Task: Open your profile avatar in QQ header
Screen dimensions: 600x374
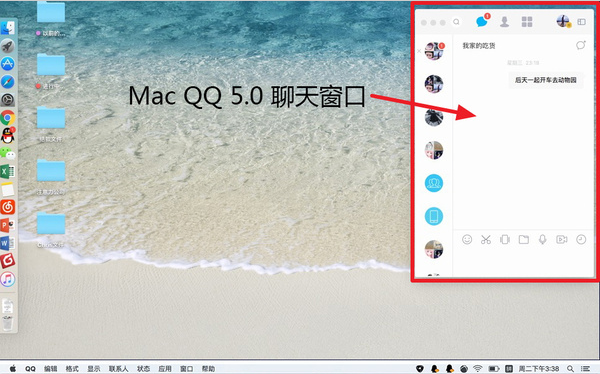Action: coord(563,21)
